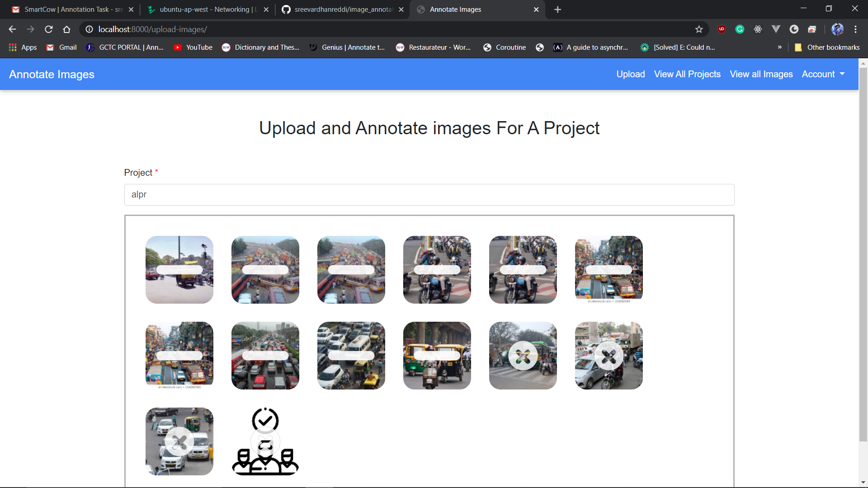Viewport: 868px width, 488px height.
Task: Click the X remove icon on bus thumbnail
Action: pos(523,356)
